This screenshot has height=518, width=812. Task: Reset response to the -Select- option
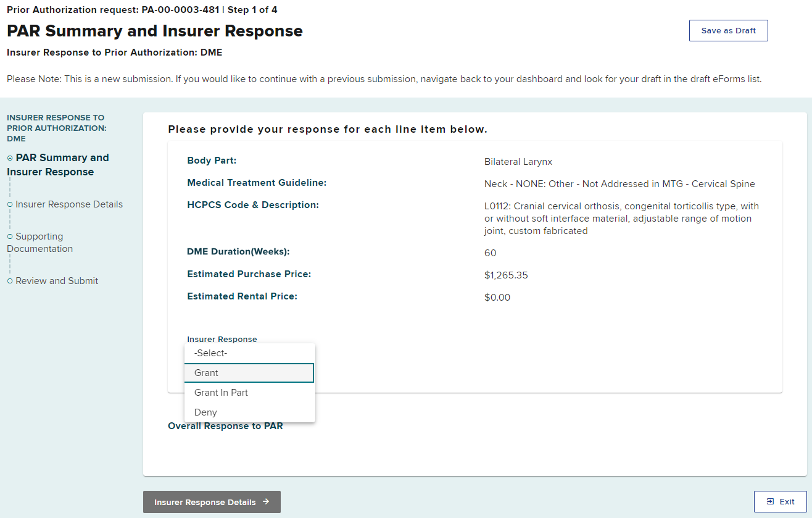(x=249, y=353)
